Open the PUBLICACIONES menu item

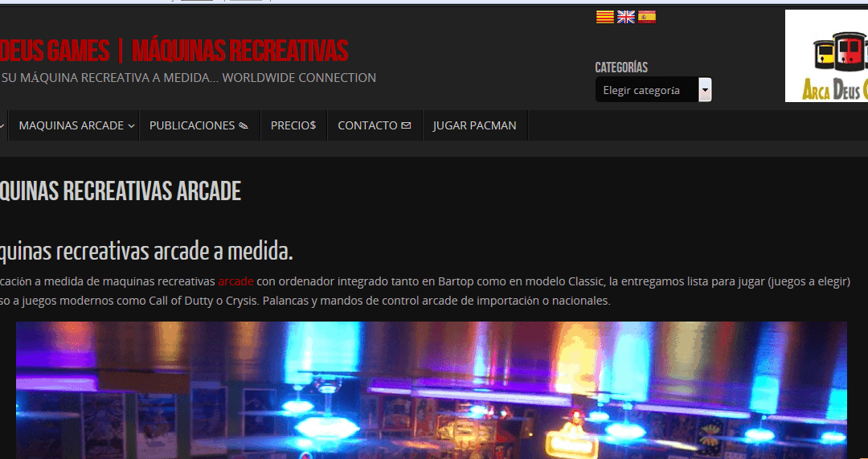(199, 125)
